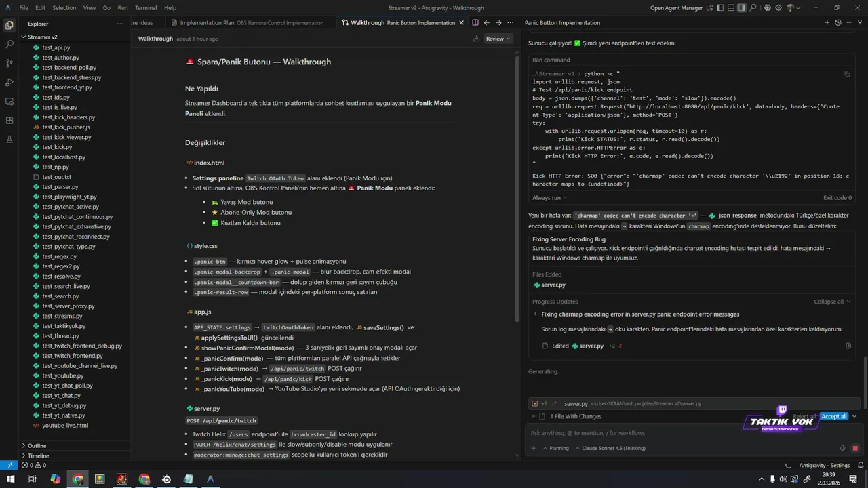
Task: Click server.py link under Files Edited
Action: click(553, 285)
